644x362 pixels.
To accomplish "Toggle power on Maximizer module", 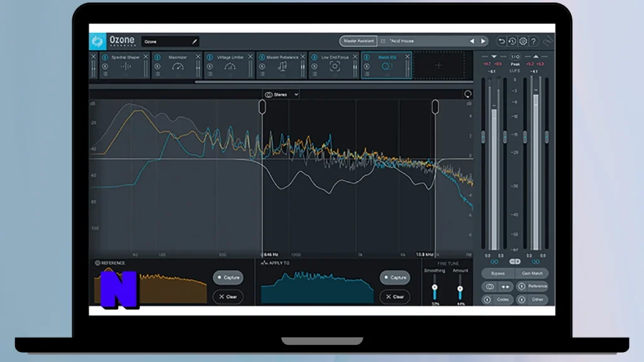I will [x=157, y=57].
